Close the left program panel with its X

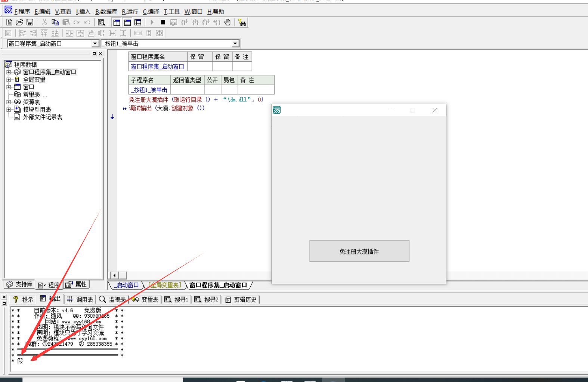(100, 53)
